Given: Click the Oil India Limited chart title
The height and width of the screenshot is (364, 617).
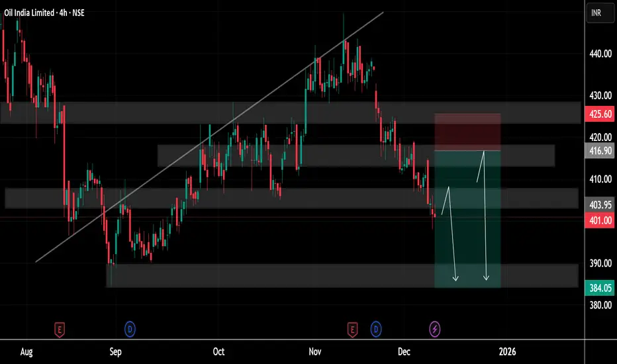Looking at the screenshot, I should 44,13.
